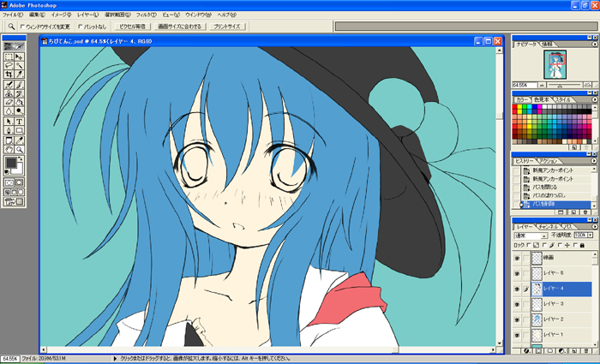
Task: Open the opacity slider arrow
Action: (x=590, y=236)
